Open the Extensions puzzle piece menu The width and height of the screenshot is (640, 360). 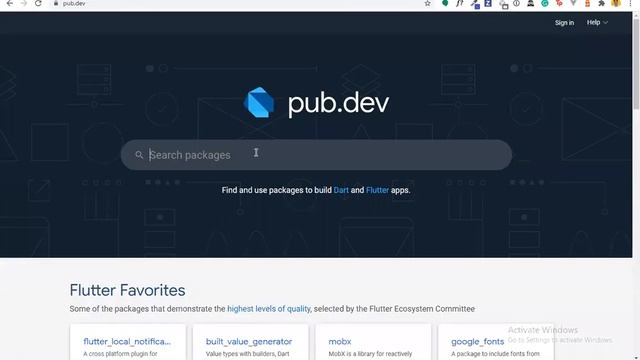tap(601, 3)
